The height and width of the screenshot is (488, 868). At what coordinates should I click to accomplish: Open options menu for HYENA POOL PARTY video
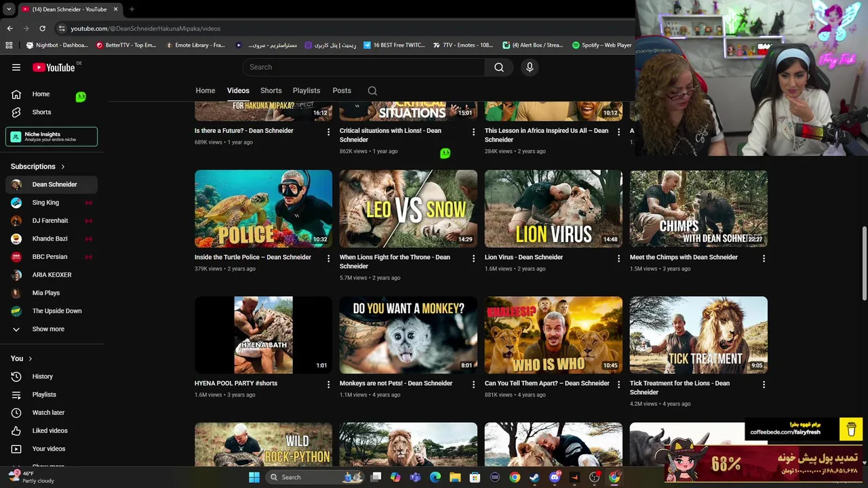(x=328, y=384)
